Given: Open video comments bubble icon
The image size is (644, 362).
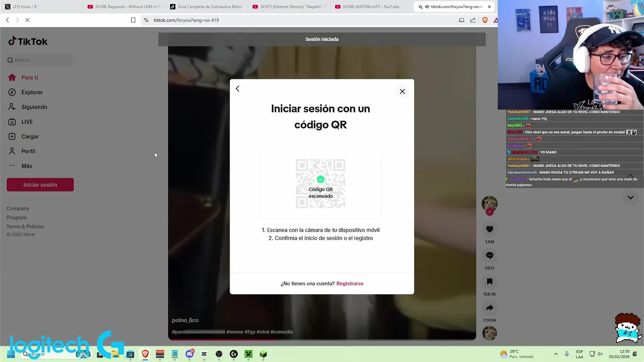Looking at the screenshot, I should coord(490,255).
